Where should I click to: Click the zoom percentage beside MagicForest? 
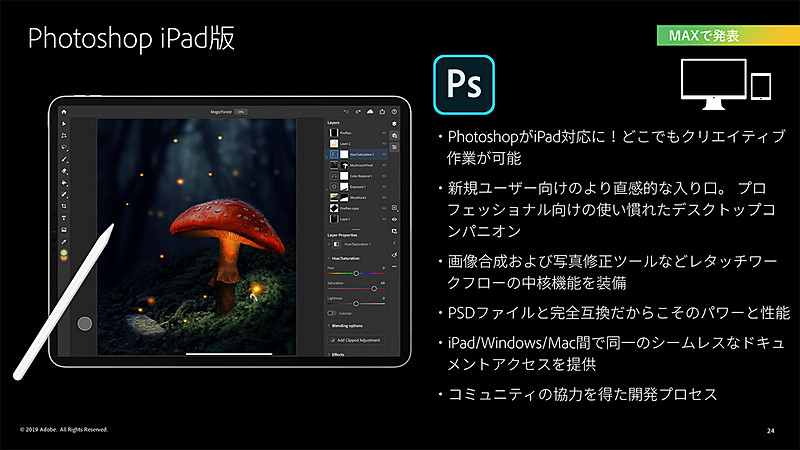tap(240, 112)
